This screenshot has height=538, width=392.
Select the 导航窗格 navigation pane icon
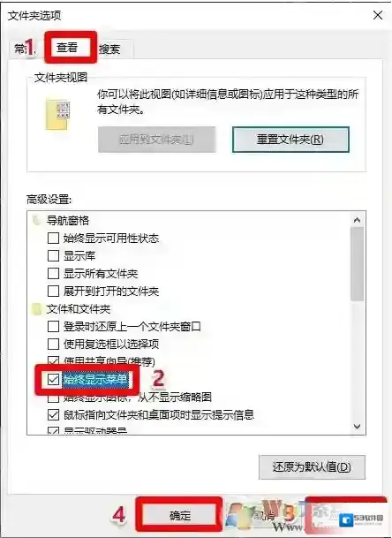37,220
